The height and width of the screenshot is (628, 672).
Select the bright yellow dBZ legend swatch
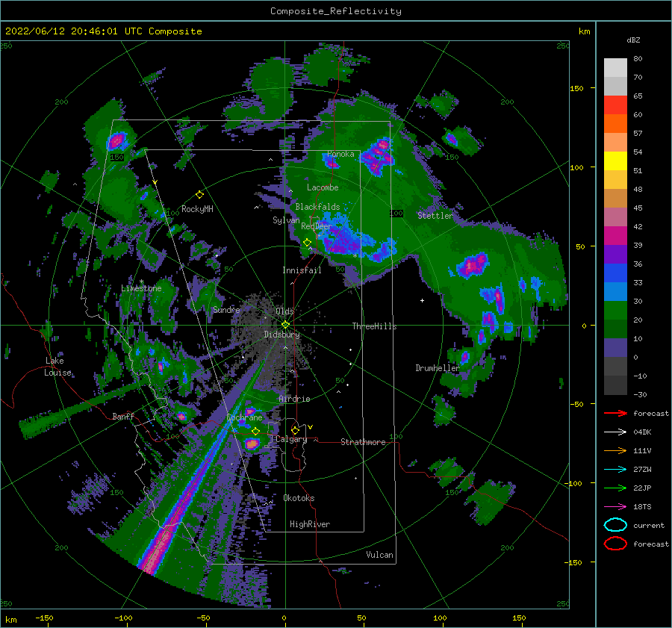click(x=615, y=161)
